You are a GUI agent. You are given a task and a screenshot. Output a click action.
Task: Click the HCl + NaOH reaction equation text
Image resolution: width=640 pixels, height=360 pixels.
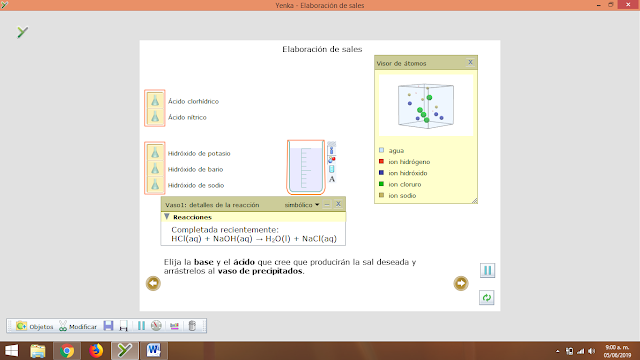click(x=254, y=239)
